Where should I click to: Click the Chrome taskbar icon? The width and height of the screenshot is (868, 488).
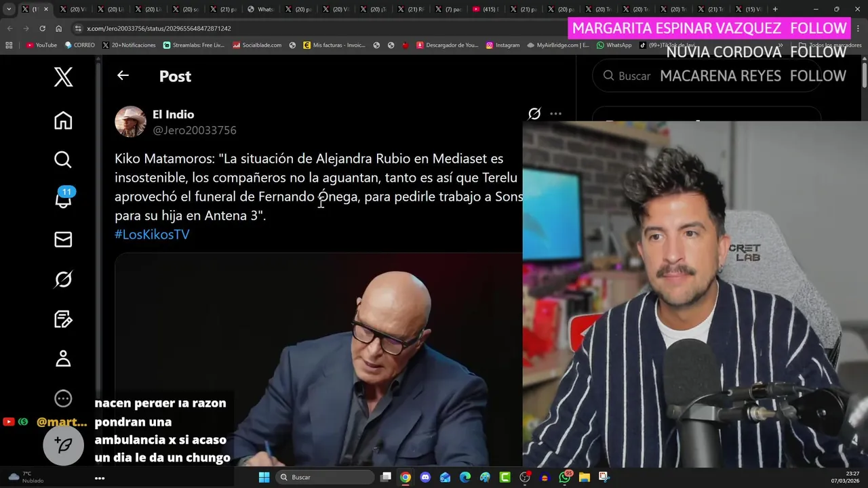(x=406, y=477)
